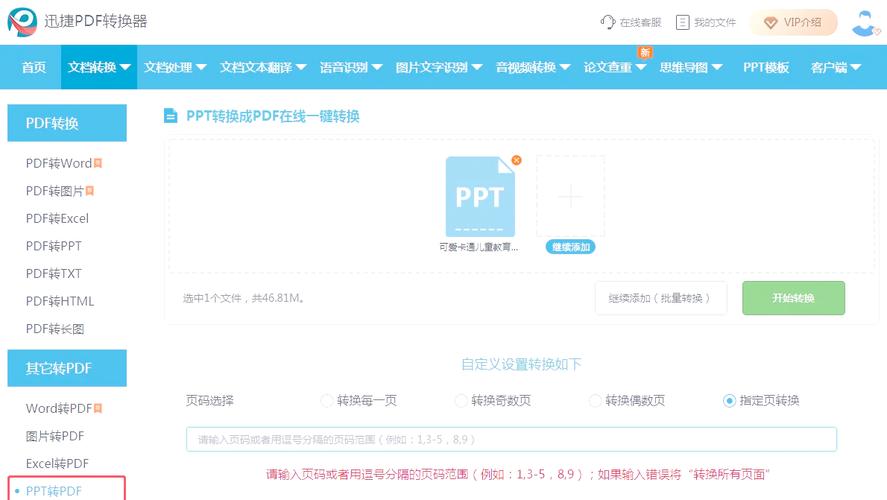The height and width of the screenshot is (500, 887).
Task: Open PDF转HTML in sidebar
Action: tap(60, 301)
